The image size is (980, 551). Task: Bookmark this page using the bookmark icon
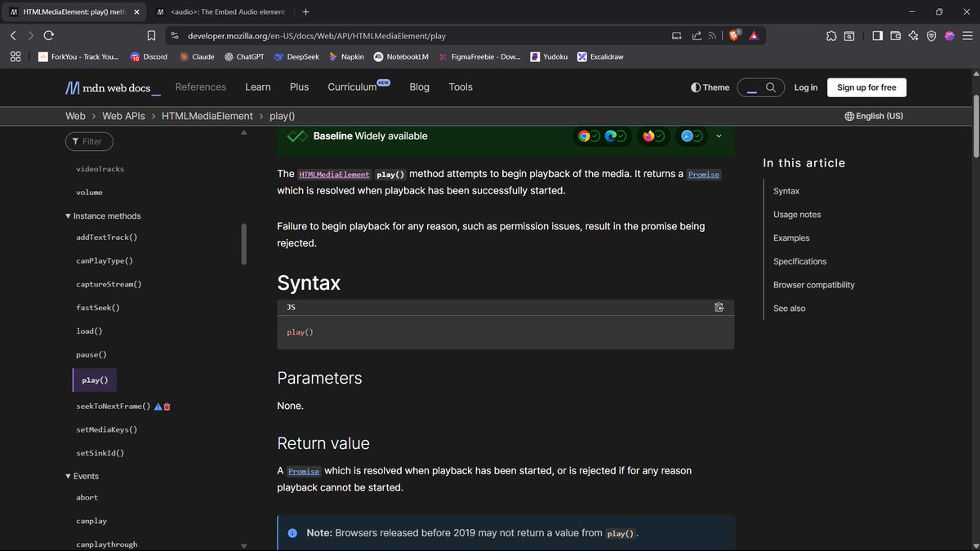pos(151,36)
